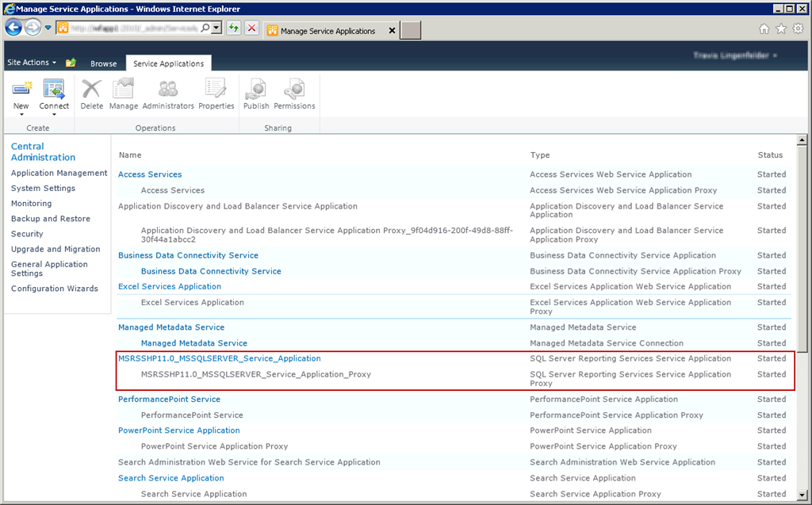812x505 pixels.
Task: Open the Managed Metadata Service application link
Action: click(x=171, y=327)
